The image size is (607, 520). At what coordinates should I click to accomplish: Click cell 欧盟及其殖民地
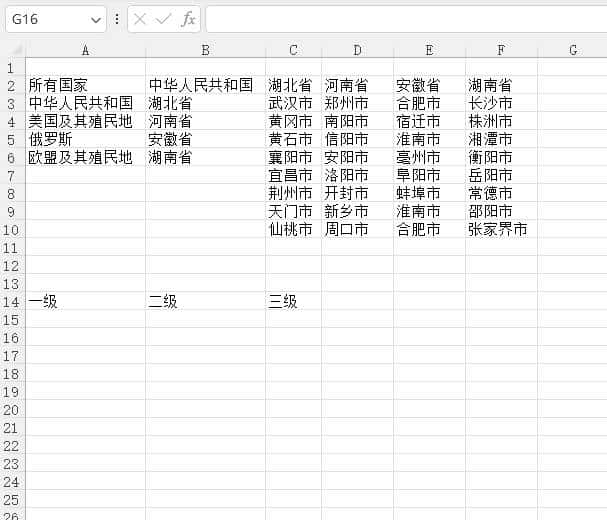click(x=86, y=157)
